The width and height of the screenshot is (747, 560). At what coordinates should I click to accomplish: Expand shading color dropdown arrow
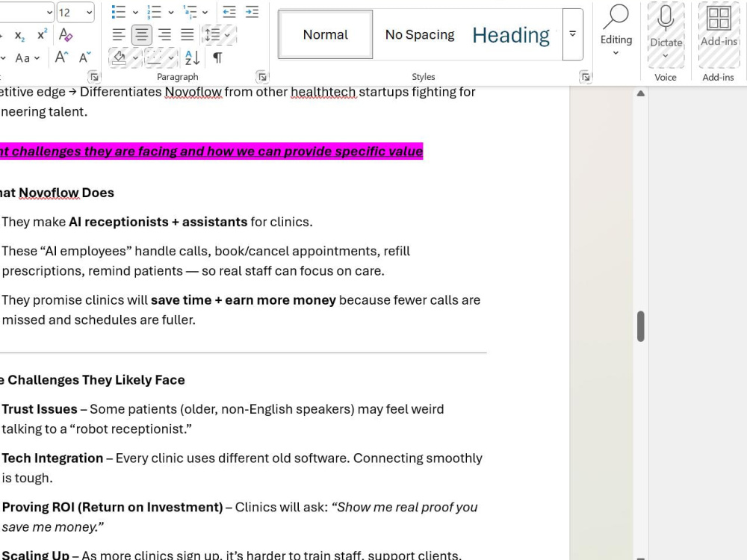pyautogui.click(x=135, y=57)
